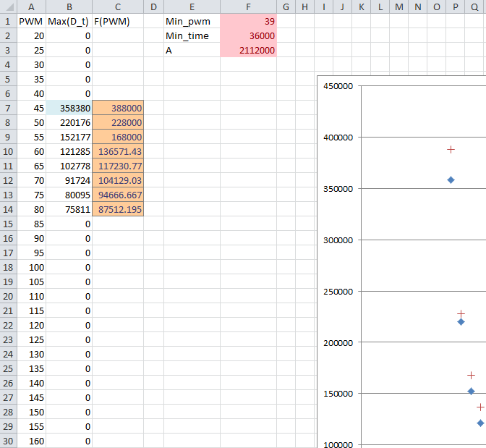Select column M header
The height and width of the screenshot is (448, 486).
click(399, 7)
